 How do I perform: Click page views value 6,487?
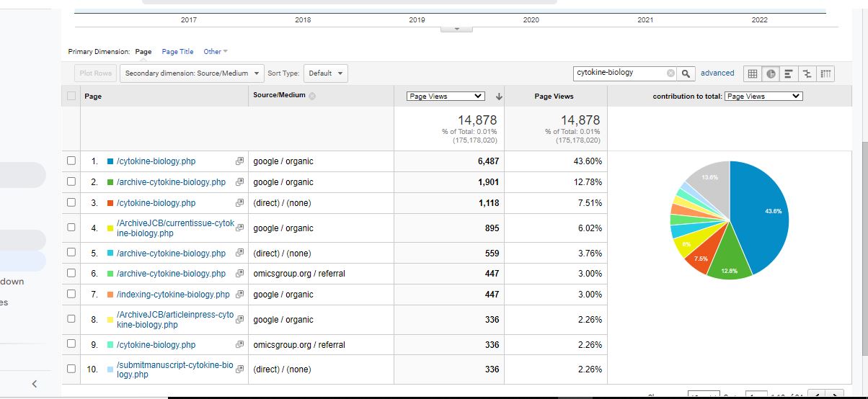click(x=488, y=161)
